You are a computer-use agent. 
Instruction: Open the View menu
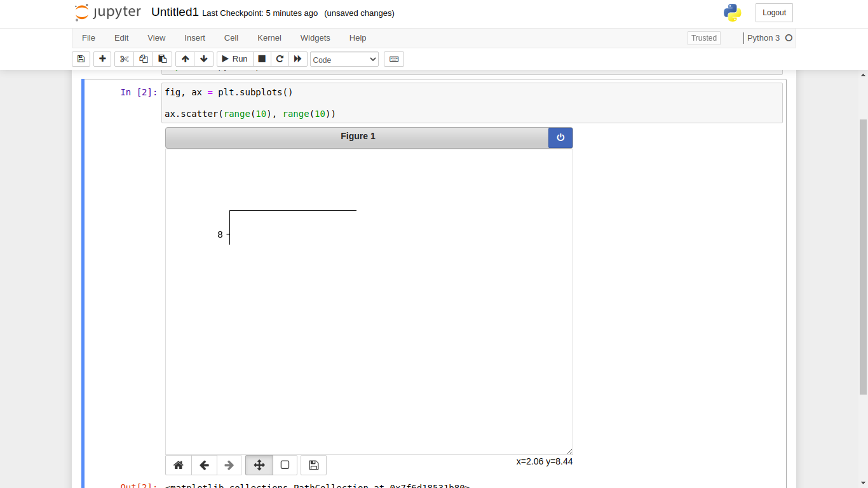point(156,38)
